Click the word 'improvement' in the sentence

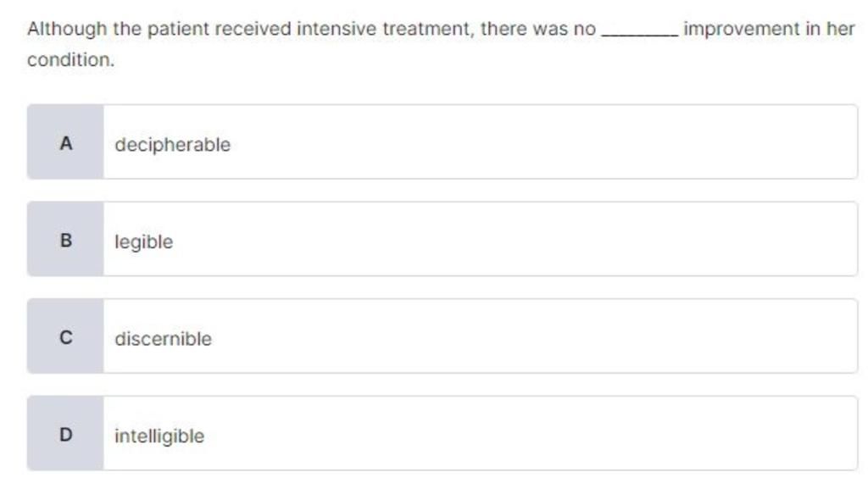coord(741,30)
